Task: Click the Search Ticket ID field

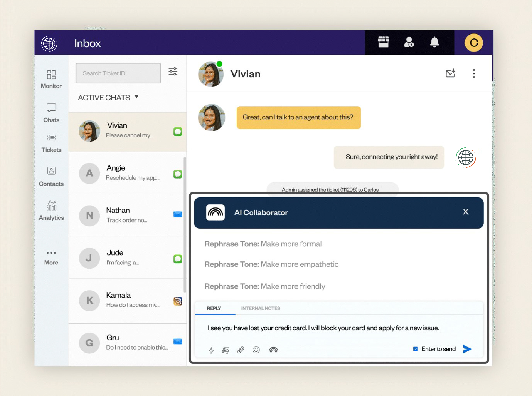Action: [x=118, y=73]
